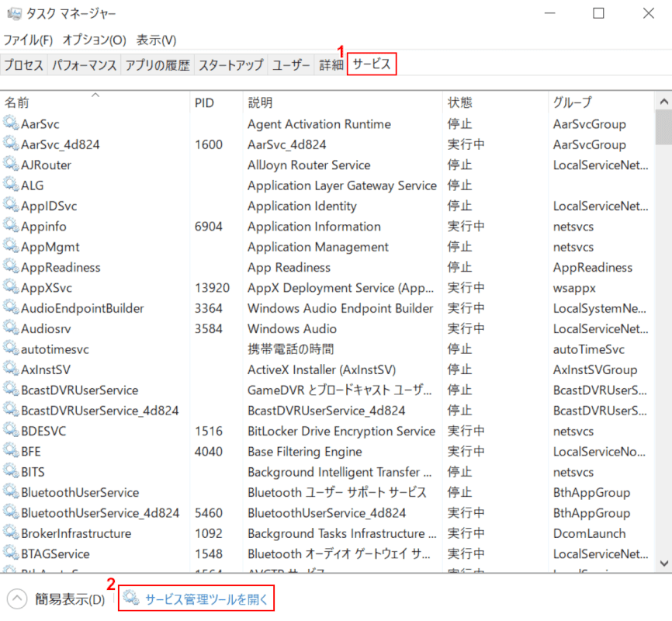Select the DcomLaunch group cell
The width and height of the screenshot is (672, 621).
[x=589, y=533]
